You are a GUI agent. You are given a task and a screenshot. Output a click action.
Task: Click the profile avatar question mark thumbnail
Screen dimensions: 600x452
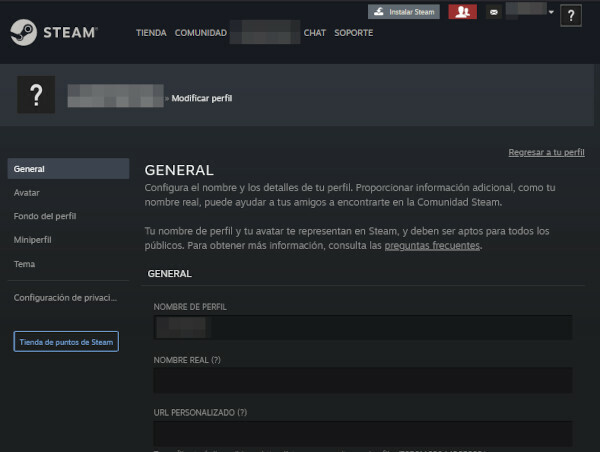click(x=36, y=95)
